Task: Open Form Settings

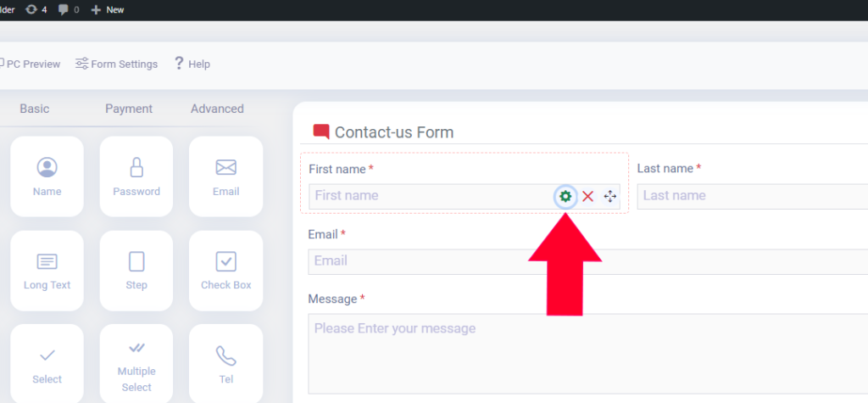Action: (x=117, y=64)
